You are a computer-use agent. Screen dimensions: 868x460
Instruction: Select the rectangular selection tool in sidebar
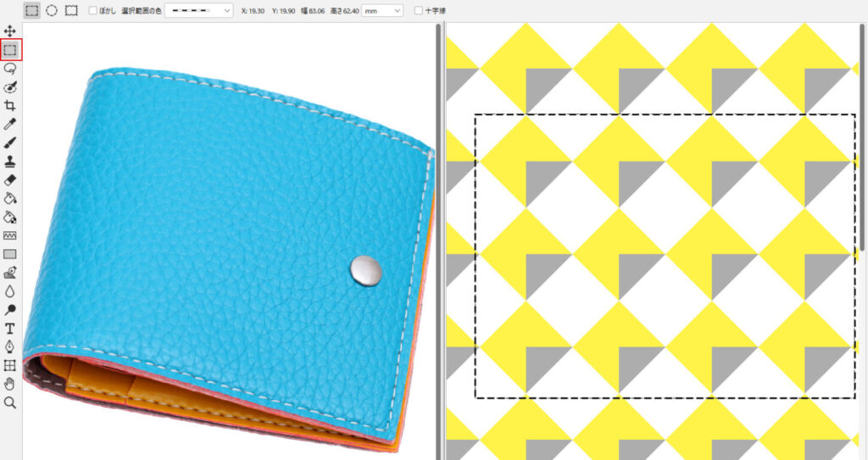pos(10,50)
